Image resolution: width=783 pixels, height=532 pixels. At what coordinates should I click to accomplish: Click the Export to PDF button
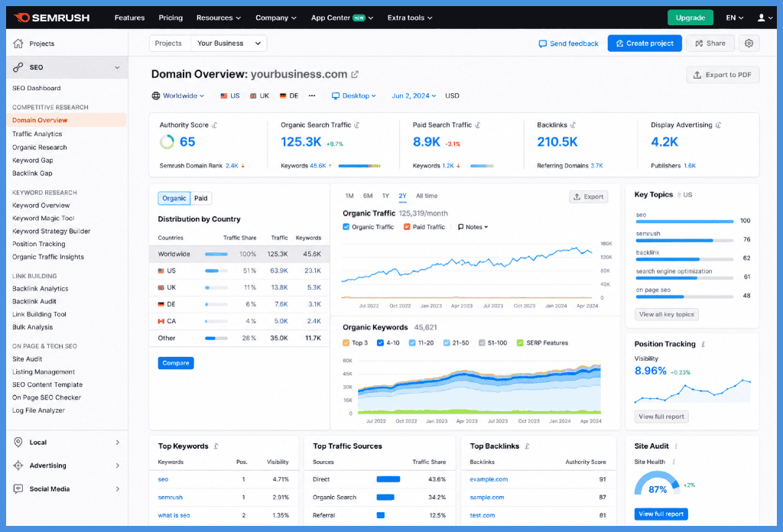(723, 75)
